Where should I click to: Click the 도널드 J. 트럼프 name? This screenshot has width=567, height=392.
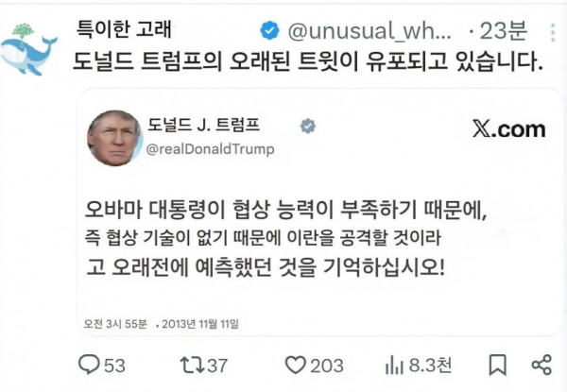(203, 125)
